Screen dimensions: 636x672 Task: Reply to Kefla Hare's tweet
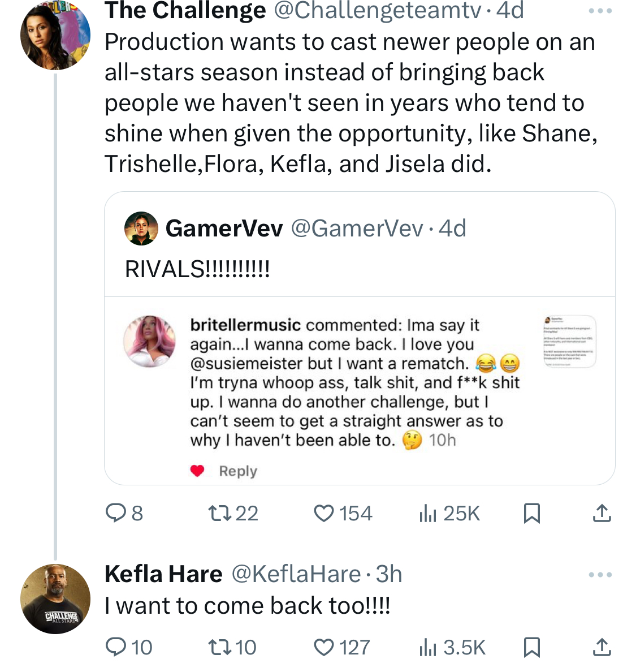(129, 647)
